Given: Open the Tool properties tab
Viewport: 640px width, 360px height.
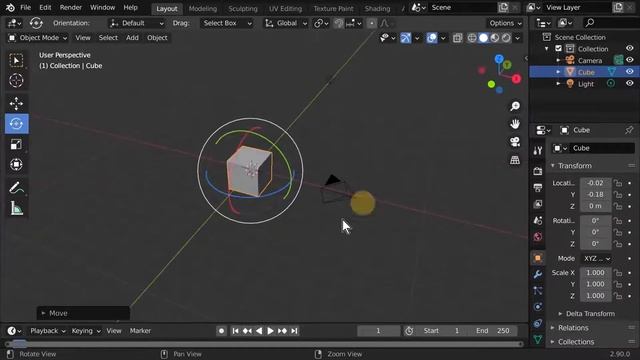Looking at the screenshot, I should click(x=538, y=150).
